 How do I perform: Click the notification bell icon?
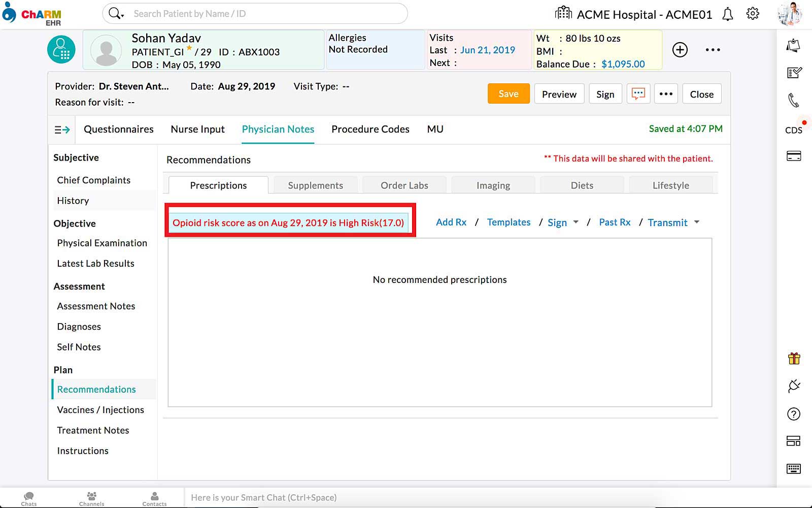click(727, 14)
